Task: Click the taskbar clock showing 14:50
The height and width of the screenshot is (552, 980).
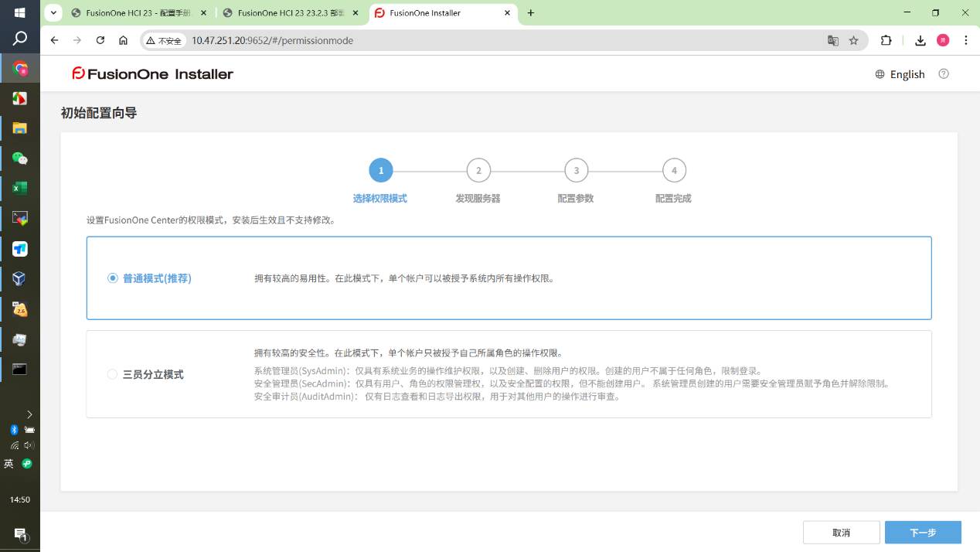Action: tap(20, 500)
